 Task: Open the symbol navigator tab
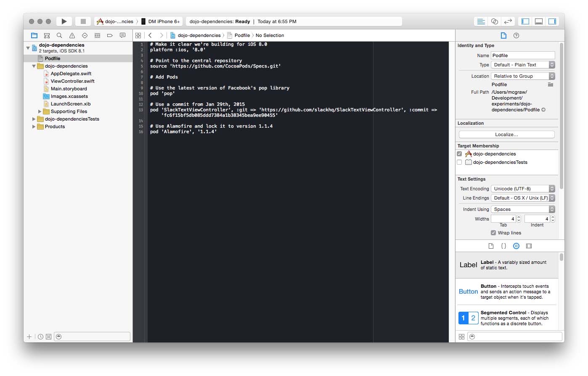point(47,35)
